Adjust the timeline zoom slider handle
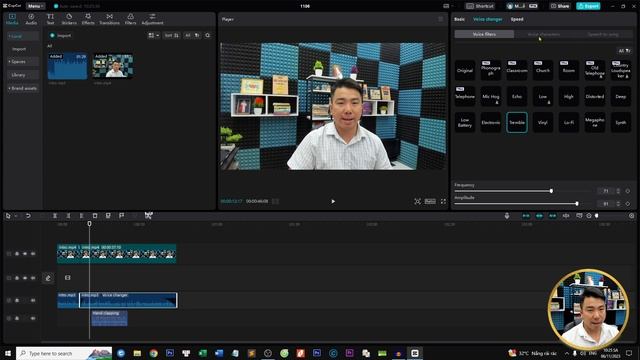This screenshot has width=640, height=360. click(x=597, y=216)
